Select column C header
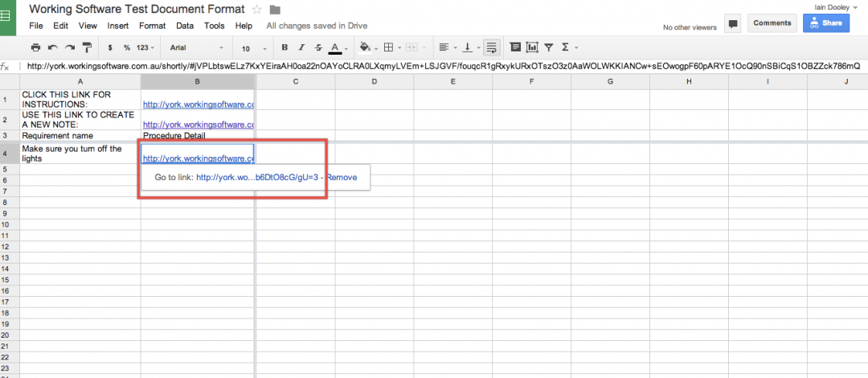Image resolution: width=868 pixels, height=378 pixels. tap(296, 81)
